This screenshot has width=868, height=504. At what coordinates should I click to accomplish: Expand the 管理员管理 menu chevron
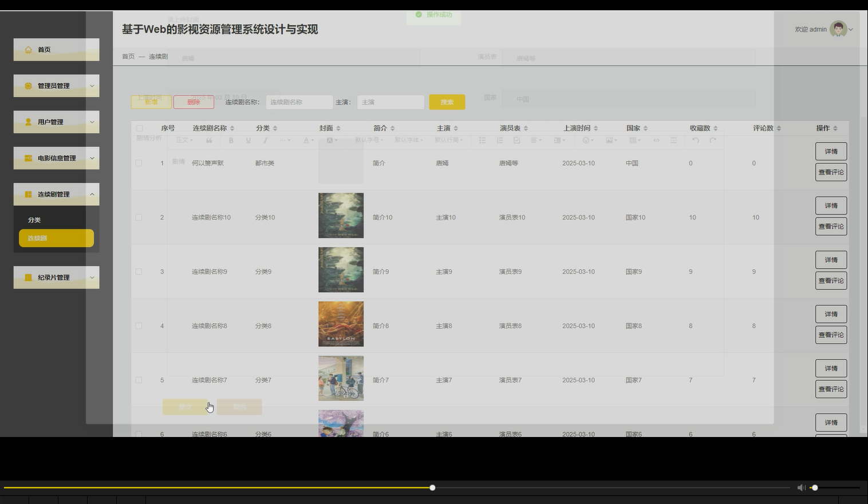[92, 86]
